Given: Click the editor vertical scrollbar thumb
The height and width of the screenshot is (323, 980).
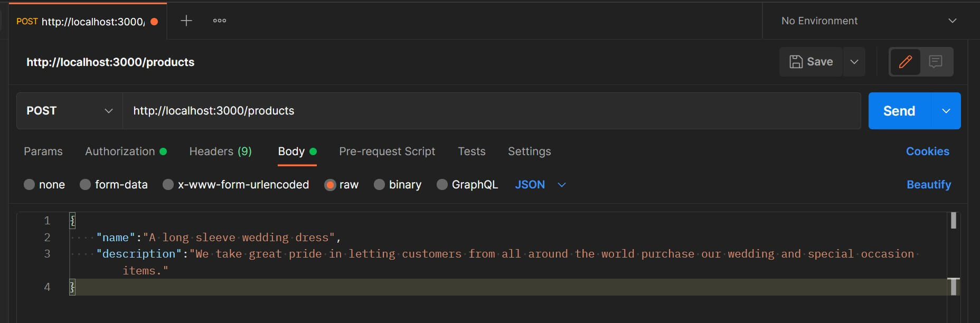Looking at the screenshot, I should coord(953,220).
